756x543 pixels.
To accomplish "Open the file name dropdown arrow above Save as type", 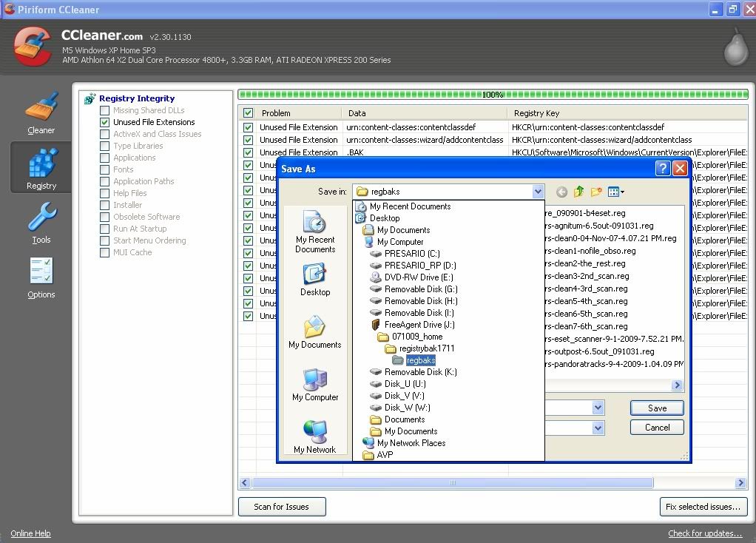I will (x=598, y=408).
